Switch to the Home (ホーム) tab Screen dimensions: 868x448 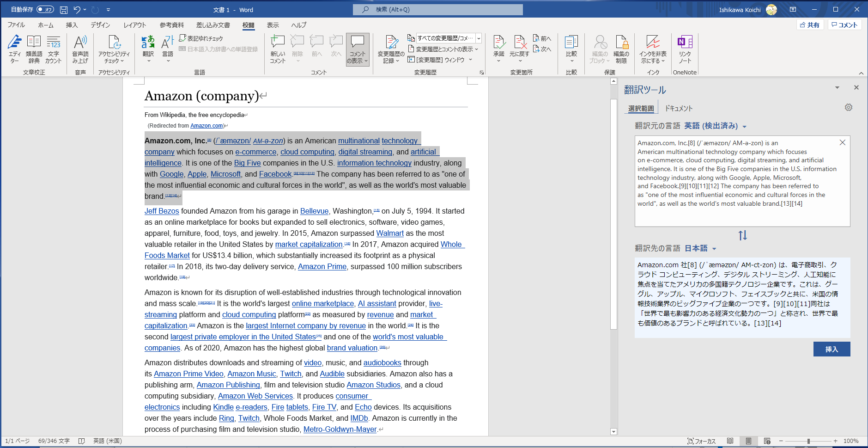click(46, 25)
